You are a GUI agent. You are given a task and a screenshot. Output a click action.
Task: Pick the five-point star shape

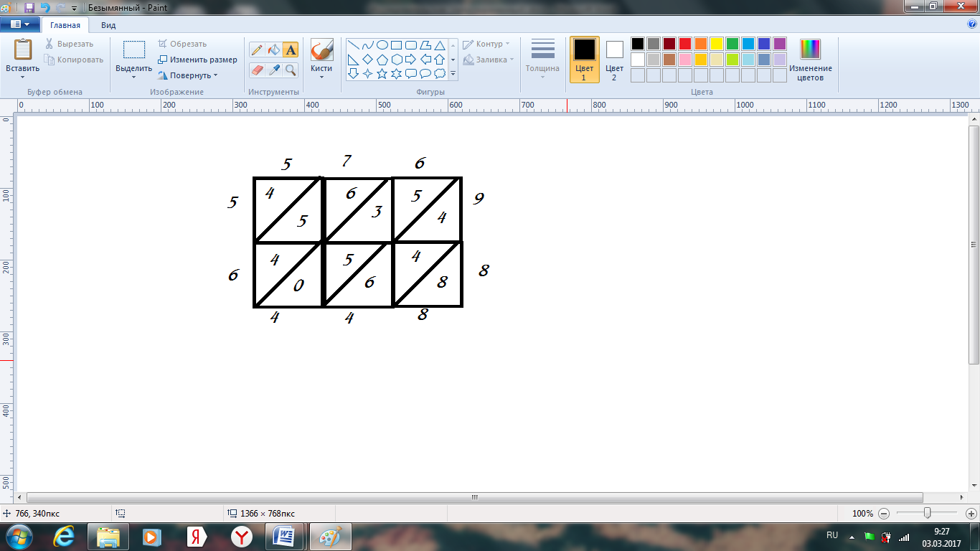[382, 73]
